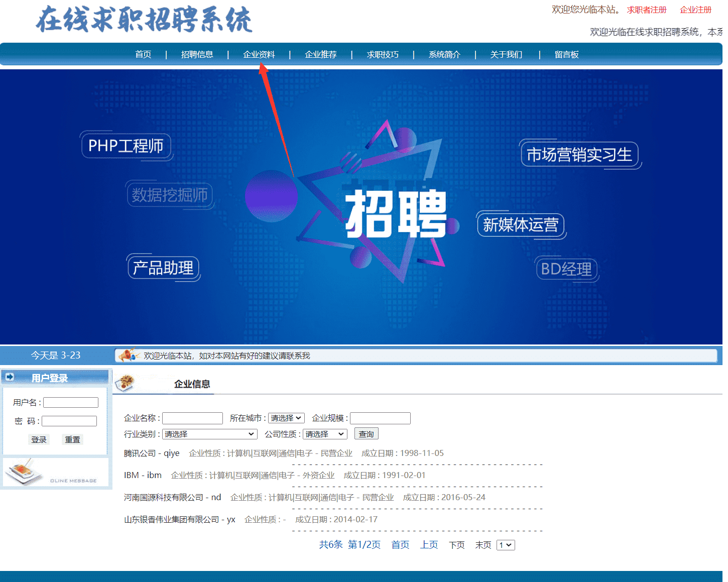Expand the 行业类别 select box

tap(209, 434)
